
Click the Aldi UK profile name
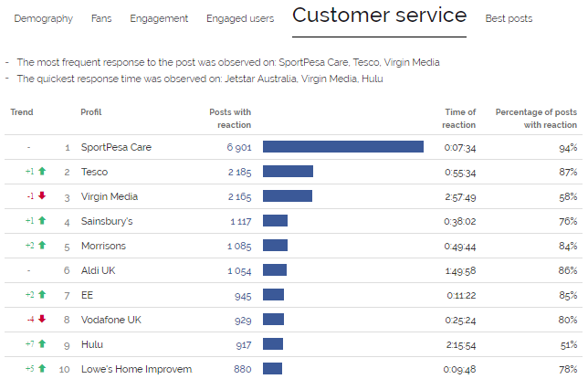click(x=100, y=270)
